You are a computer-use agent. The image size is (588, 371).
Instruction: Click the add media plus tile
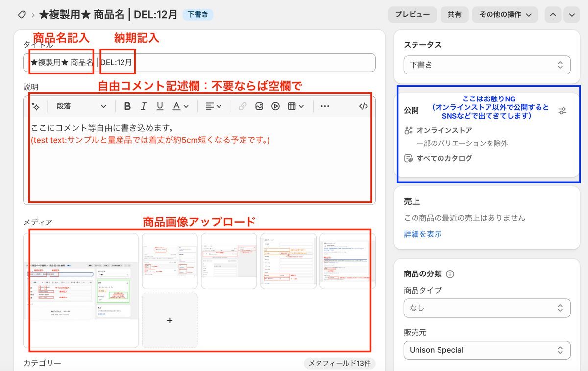(x=170, y=321)
